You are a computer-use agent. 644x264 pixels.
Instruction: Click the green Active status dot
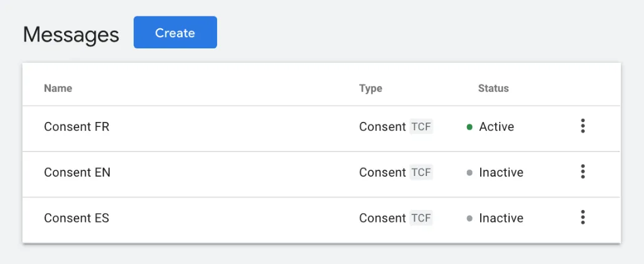470,127
